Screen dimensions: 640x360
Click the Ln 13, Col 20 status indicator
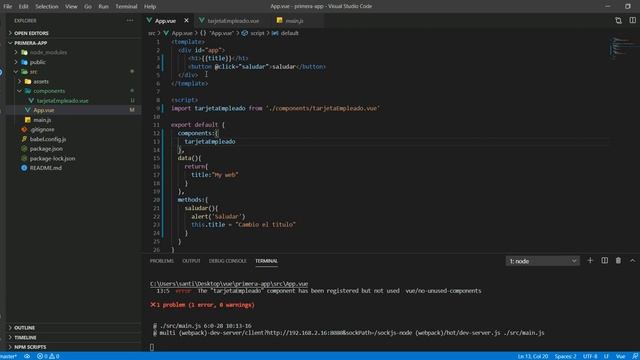pos(533,356)
